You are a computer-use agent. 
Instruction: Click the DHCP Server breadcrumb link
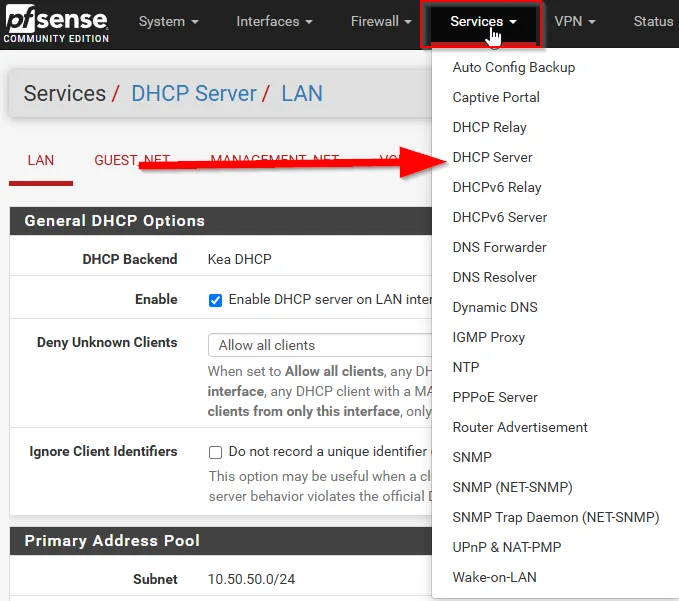tap(194, 94)
